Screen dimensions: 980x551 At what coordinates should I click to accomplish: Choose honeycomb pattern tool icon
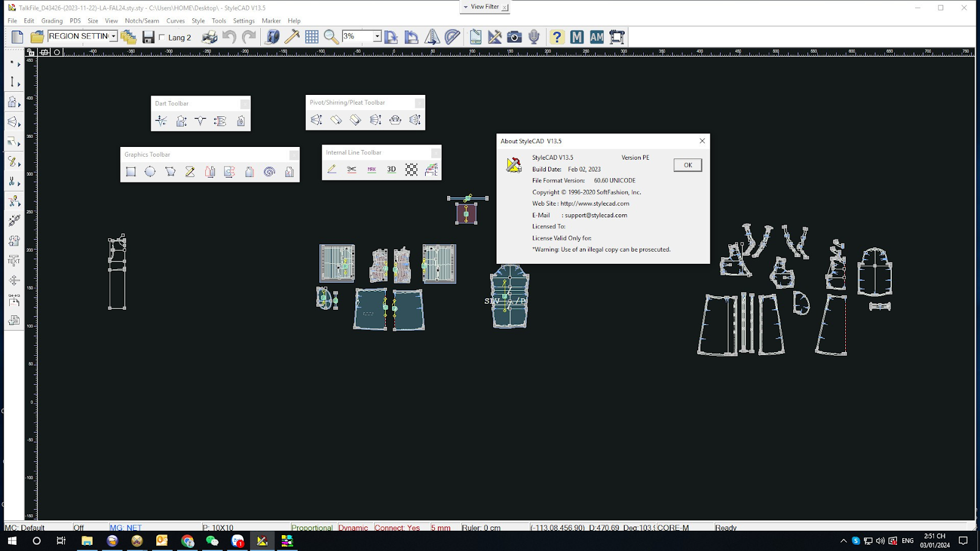pos(412,169)
